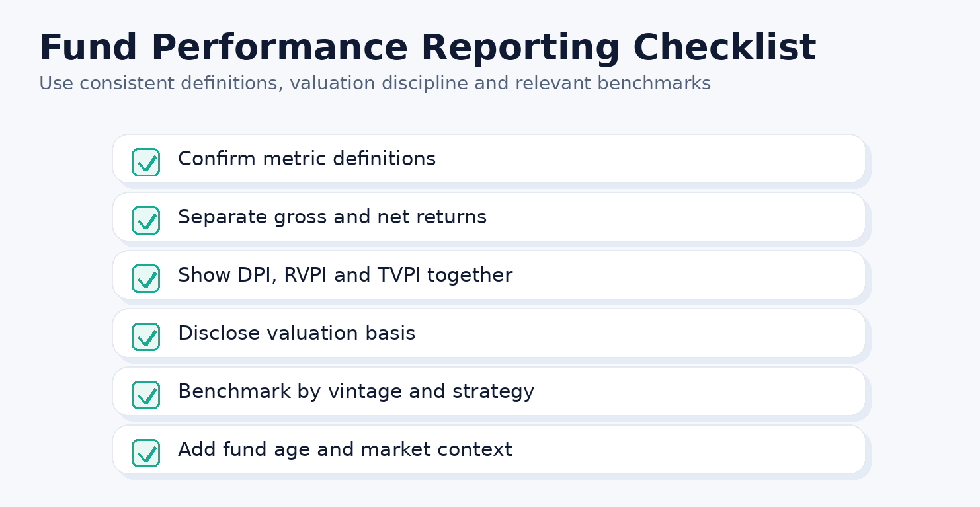980x507 pixels.
Task: Click 'Show DPI, RVPI and TVPI together' text
Action: [x=345, y=276]
